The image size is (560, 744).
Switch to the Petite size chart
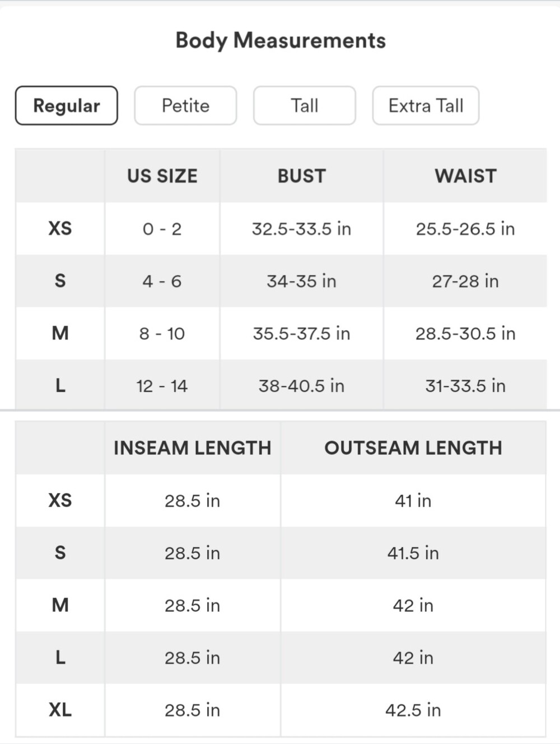[185, 105]
